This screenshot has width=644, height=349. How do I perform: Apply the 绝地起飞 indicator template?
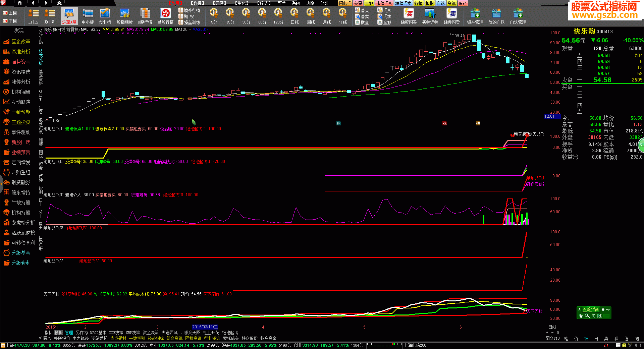point(230,333)
